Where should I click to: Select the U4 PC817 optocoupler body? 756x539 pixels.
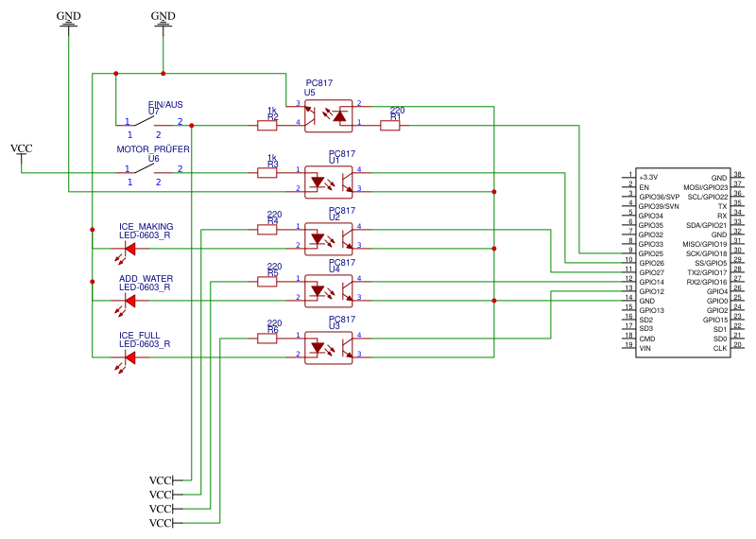(x=328, y=291)
